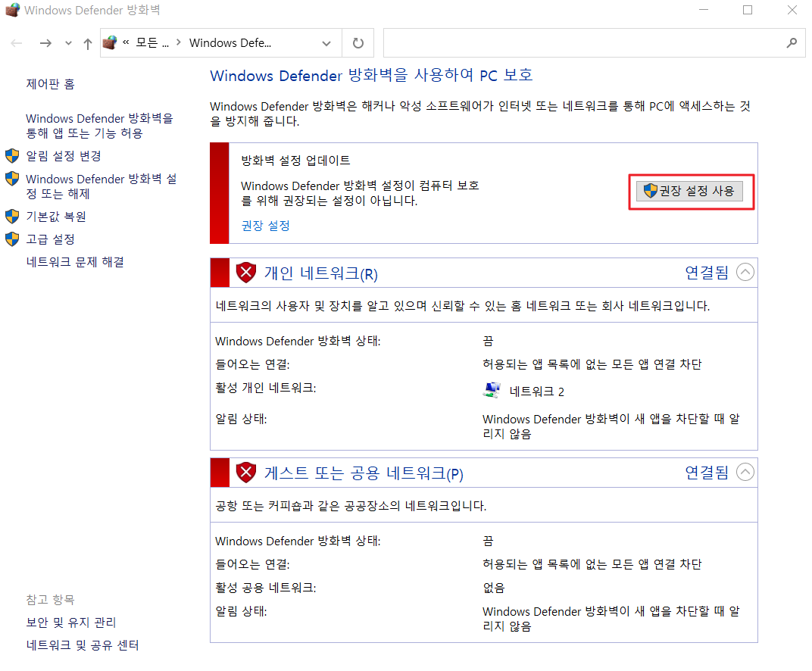Click the « breadcrumb overflow chevron
Screen dimensions: 812x671
(x=126, y=43)
